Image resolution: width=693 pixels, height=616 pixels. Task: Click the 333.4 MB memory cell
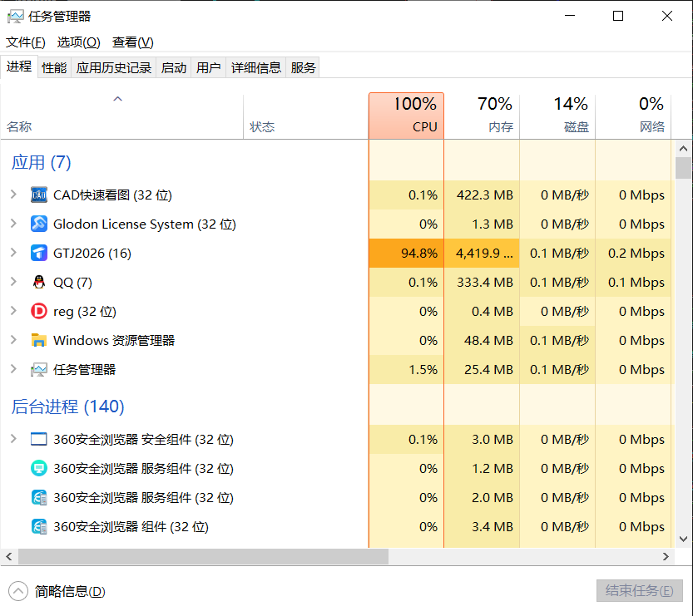(x=482, y=282)
